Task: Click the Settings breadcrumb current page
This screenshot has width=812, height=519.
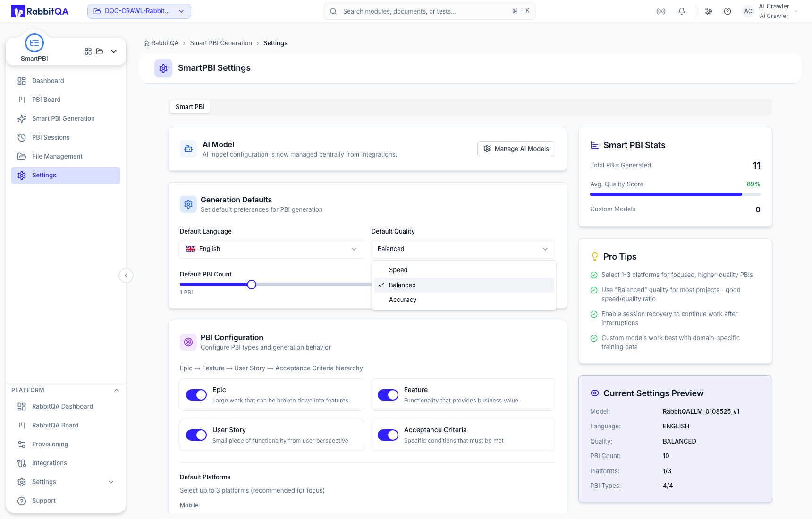Action: coord(275,43)
